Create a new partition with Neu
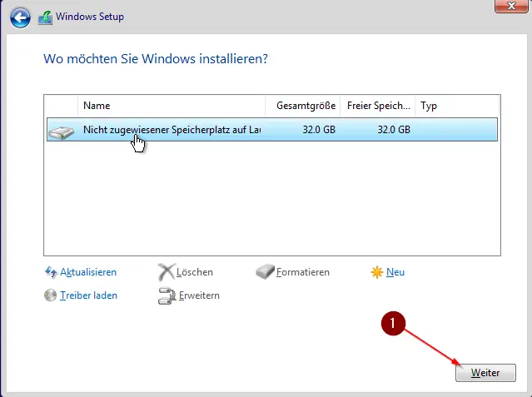Viewport: 532px width, 397px height. coord(395,272)
